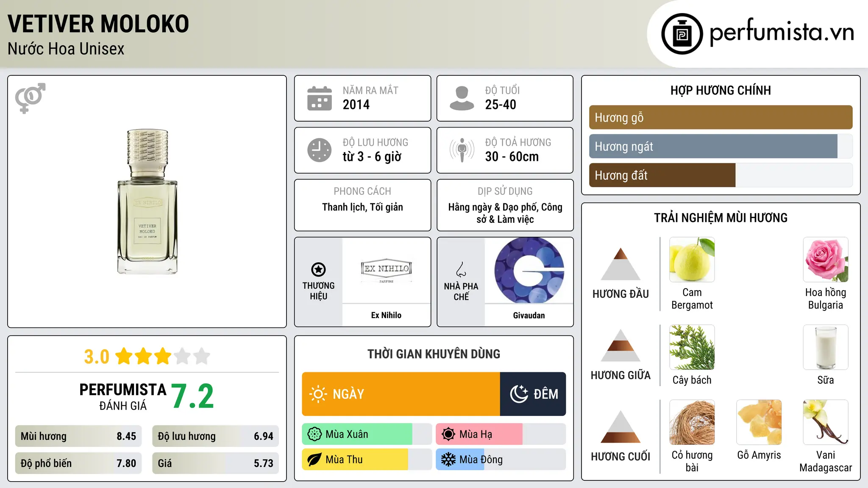The width and height of the screenshot is (868, 488).
Task: Click the Hương ngát accord bar
Action: coord(721,146)
